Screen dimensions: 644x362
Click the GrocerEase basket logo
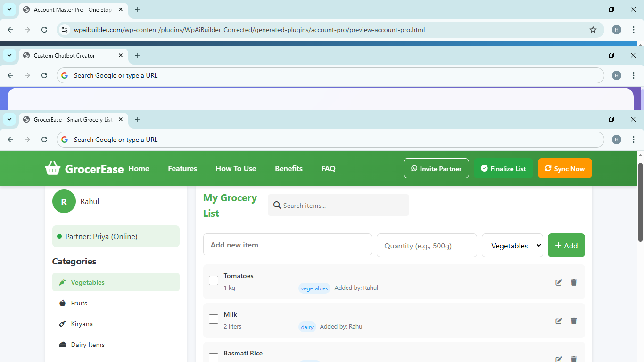point(53,168)
